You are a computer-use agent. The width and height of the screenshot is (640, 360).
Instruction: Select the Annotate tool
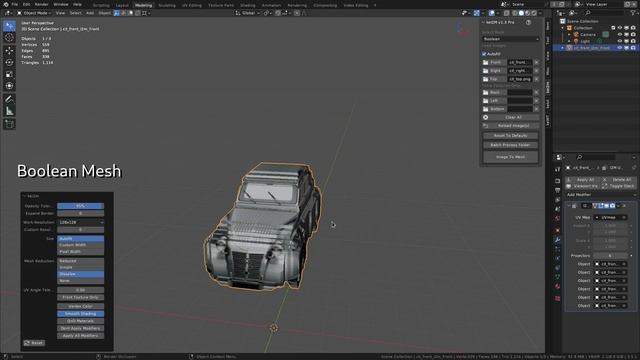click(x=9, y=99)
